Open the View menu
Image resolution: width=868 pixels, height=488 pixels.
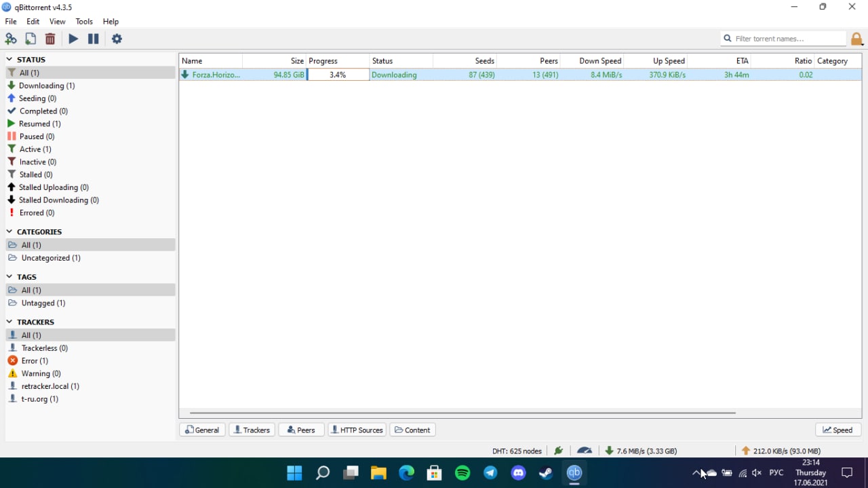58,22
